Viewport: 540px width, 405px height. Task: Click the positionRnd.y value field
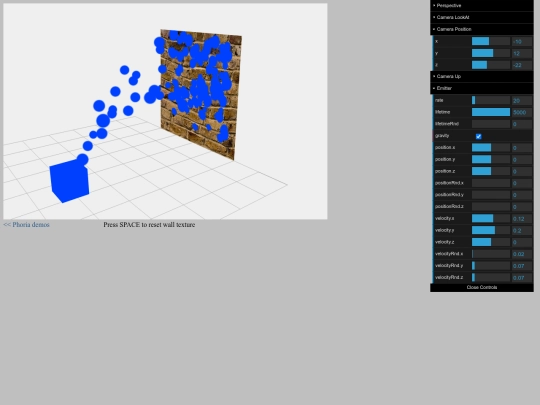pos(522,195)
